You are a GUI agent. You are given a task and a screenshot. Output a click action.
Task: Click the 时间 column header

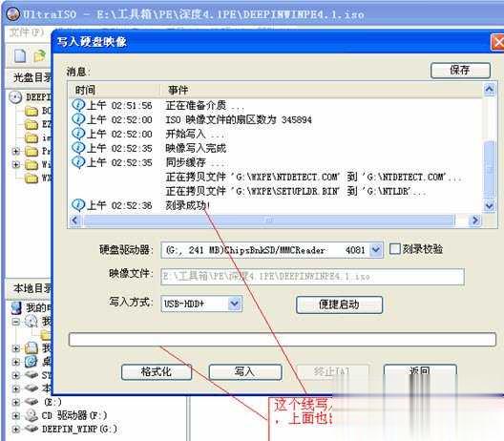click(115, 90)
